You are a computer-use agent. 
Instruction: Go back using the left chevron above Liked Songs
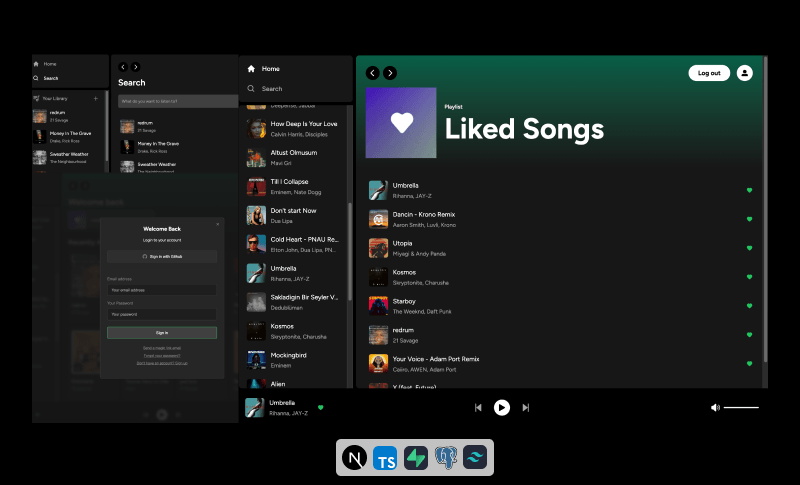[x=373, y=73]
